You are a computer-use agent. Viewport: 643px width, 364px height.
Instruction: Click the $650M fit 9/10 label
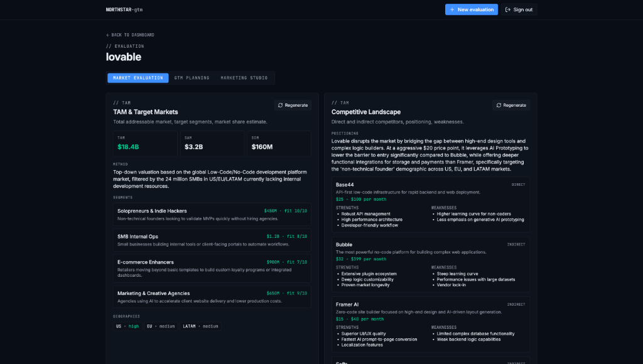click(286, 293)
